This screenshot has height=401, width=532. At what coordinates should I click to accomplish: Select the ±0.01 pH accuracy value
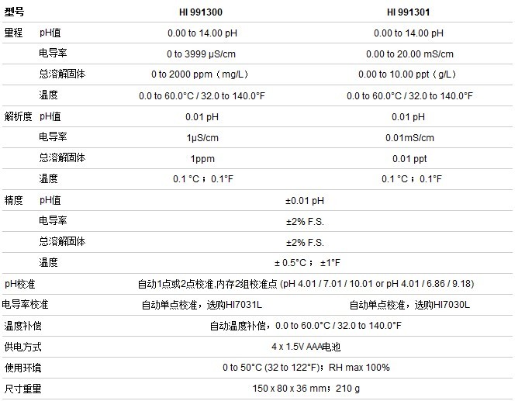pyautogui.click(x=306, y=201)
